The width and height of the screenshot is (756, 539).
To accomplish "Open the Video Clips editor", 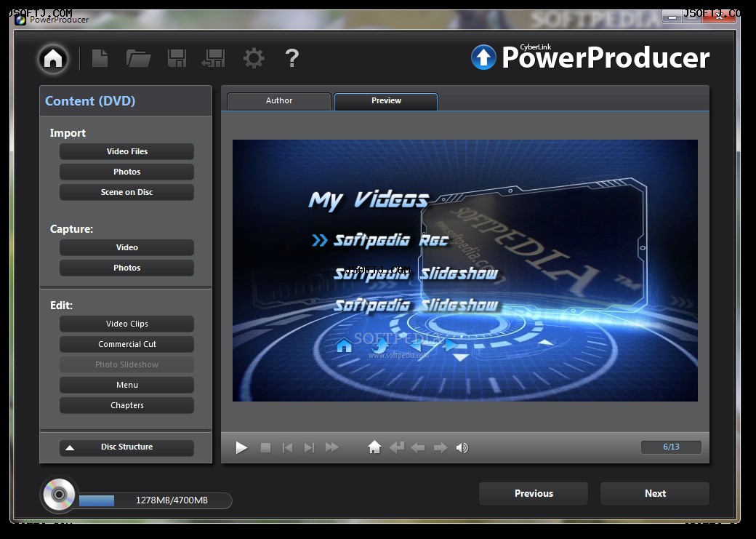I will point(126,324).
